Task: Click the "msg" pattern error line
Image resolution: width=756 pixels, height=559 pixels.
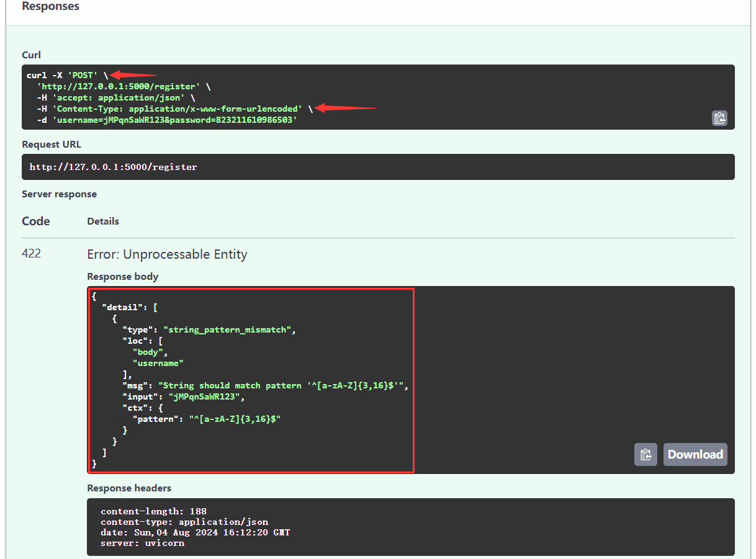Action: click(264, 386)
